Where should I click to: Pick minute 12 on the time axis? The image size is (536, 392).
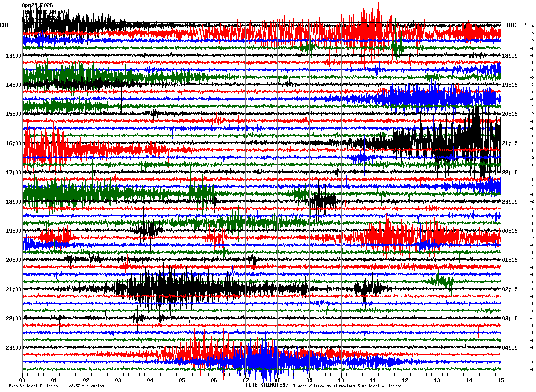[x=405, y=380]
